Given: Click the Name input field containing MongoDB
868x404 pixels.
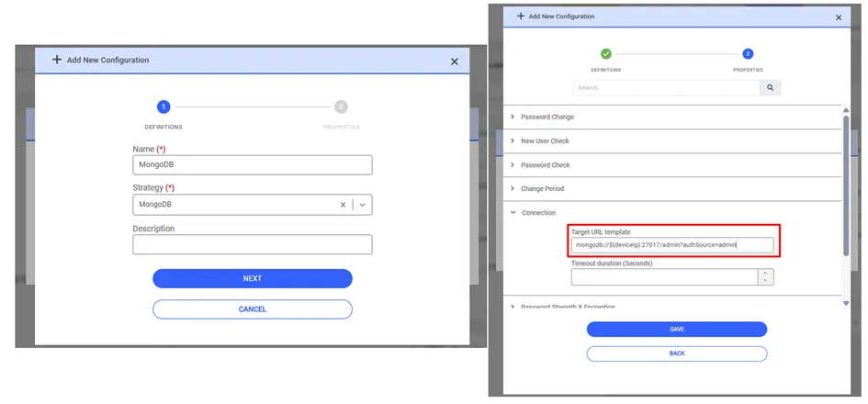Looking at the screenshot, I should click(253, 165).
